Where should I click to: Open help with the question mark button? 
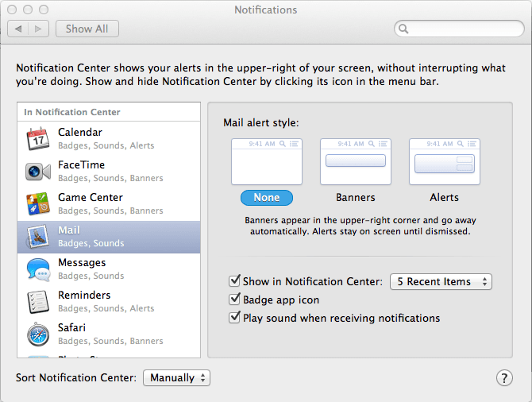pos(504,378)
